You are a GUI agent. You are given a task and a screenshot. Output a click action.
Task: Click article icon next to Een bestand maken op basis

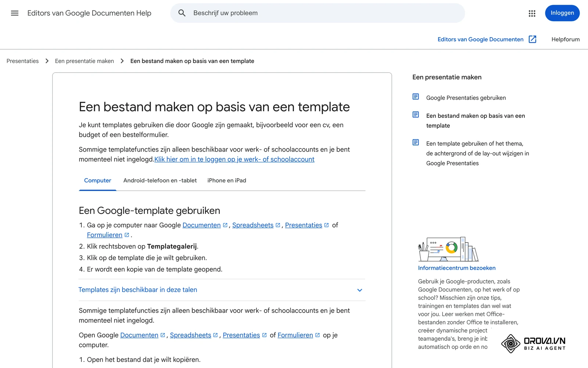[x=416, y=115]
